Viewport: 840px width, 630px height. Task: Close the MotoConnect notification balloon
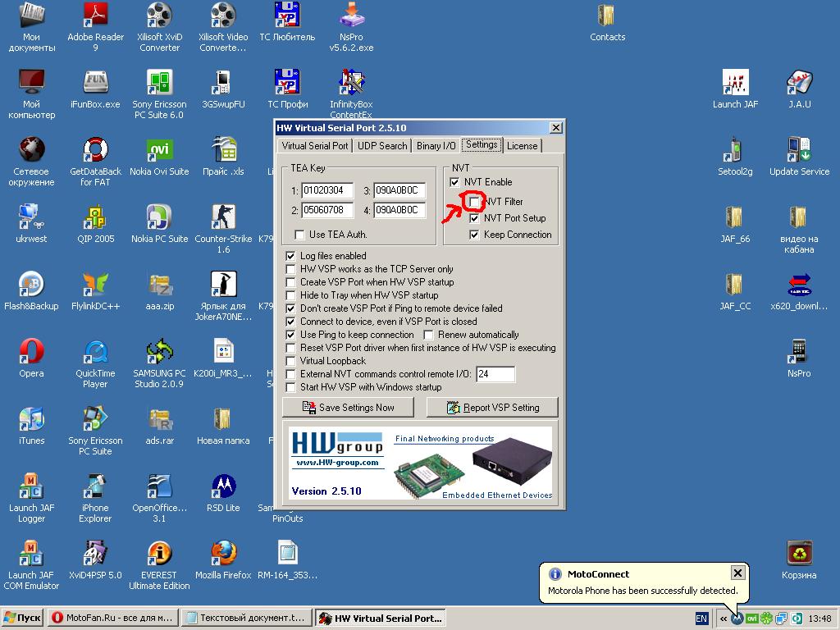tap(737, 573)
